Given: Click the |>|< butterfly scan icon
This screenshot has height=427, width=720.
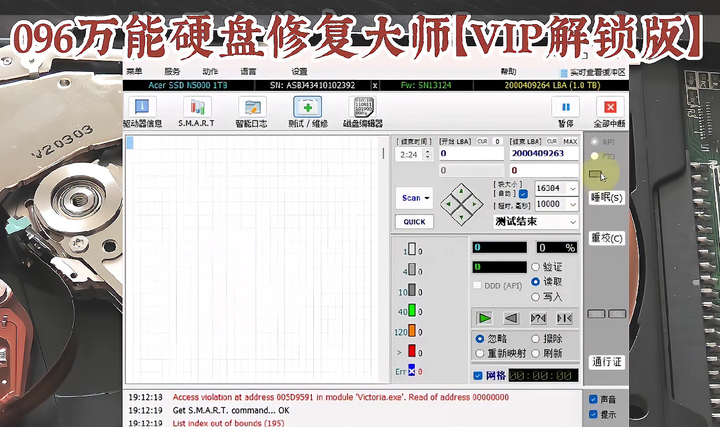Looking at the screenshot, I should 564,318.
